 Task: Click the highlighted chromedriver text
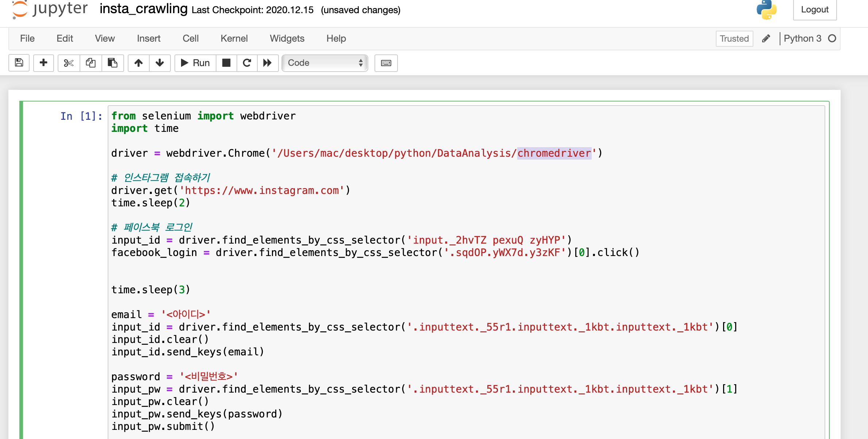tap(554, 153)
